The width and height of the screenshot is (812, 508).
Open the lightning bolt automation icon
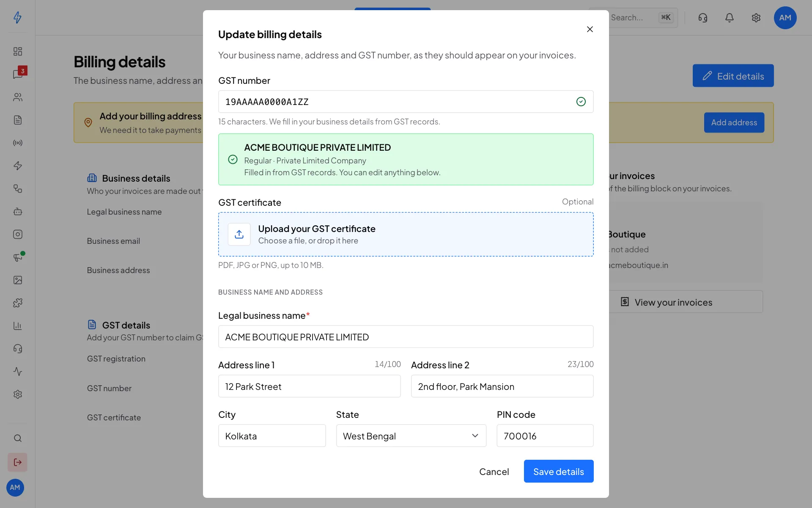(18, 166)
